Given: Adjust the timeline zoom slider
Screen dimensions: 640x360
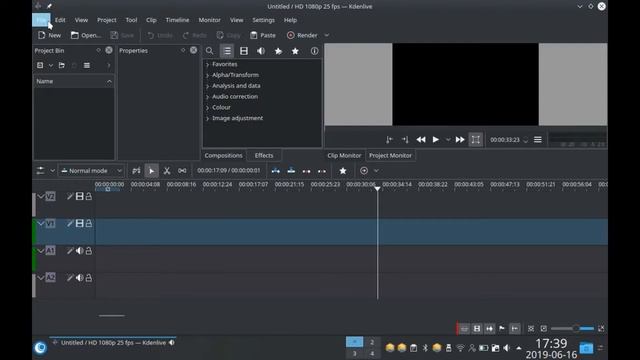Looking at the screenshot, I should click(572, 329).
